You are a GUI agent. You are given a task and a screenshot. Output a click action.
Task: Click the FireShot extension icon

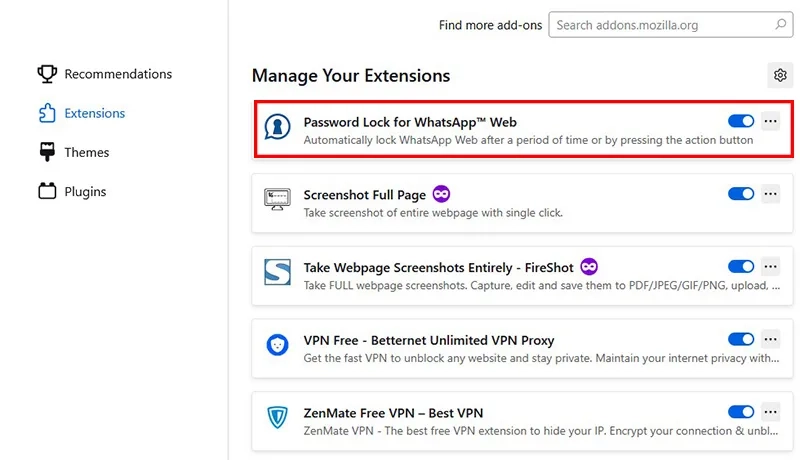click(277, 272)
